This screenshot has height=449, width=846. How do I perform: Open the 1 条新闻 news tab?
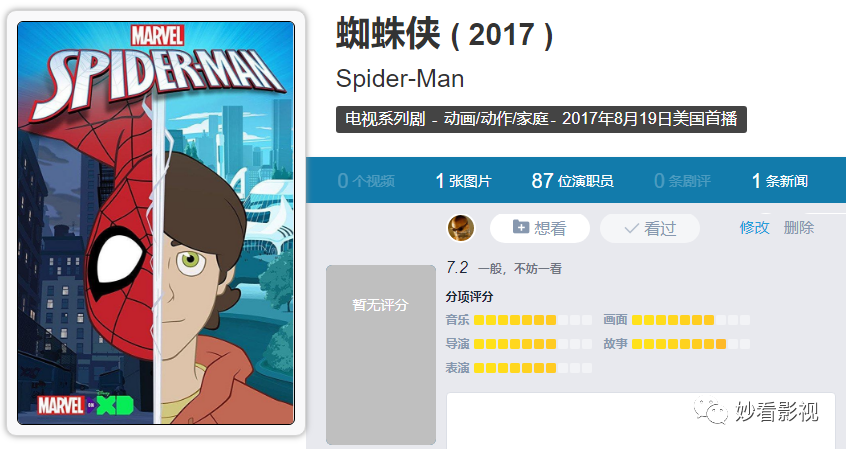(780, 181)
